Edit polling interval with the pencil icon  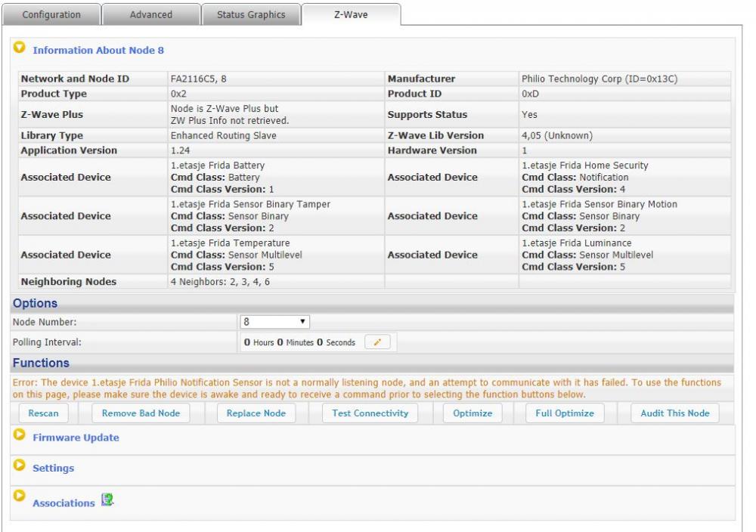click(377, 342)
